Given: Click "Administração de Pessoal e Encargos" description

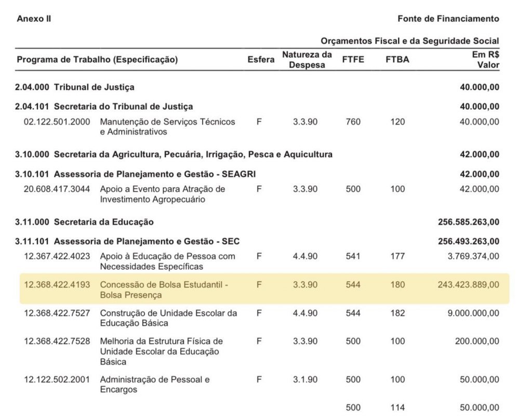Looking at the screenshot, I should (x=155, y=384).
